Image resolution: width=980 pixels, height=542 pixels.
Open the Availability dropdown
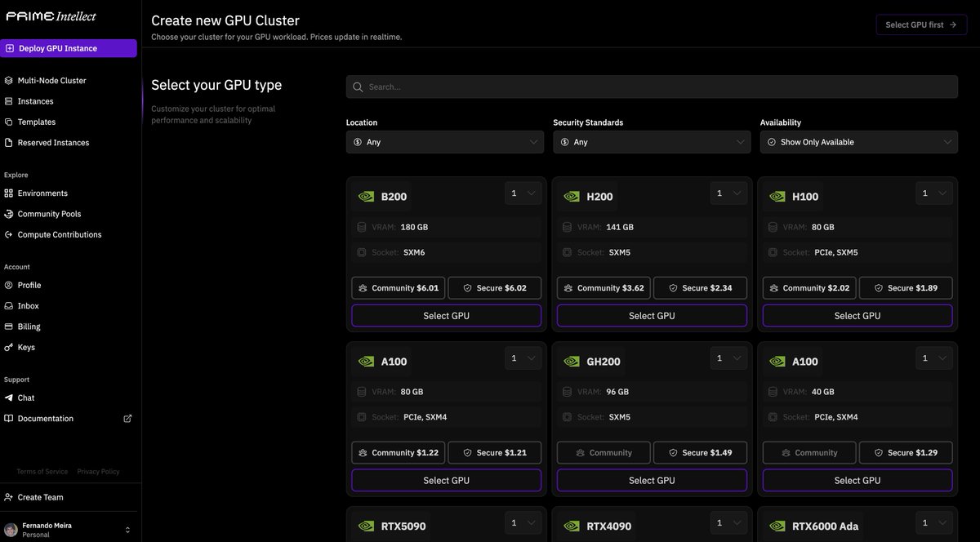859,142
